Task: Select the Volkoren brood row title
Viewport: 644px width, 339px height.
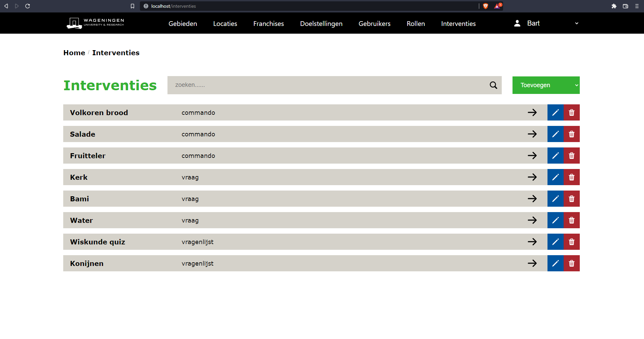Action: pyautogui.click(x=99, y=113)
